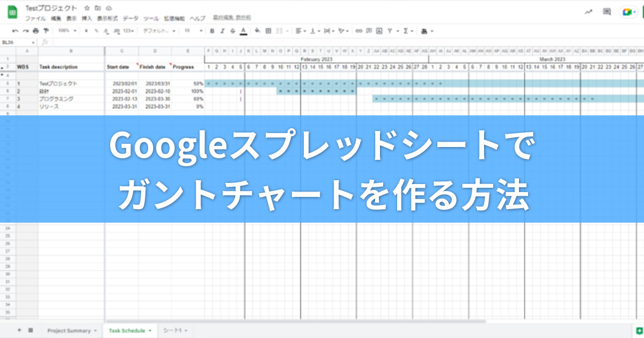Open the more number formats 123 dropdown
This screenshot has width=644, height=338.
pyautogui.click(x=128, y=31)
